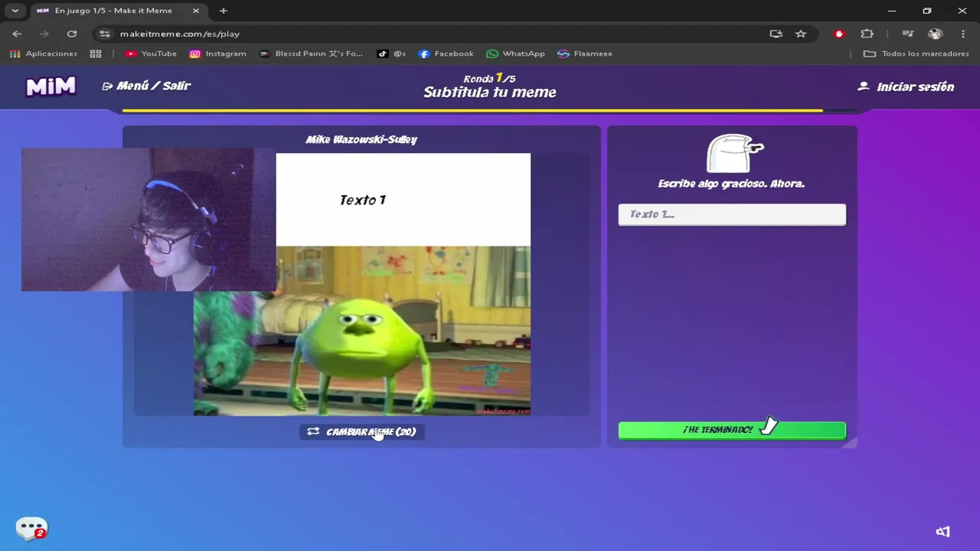Click the toaster mascot illustration

click(x=734, y=153)
